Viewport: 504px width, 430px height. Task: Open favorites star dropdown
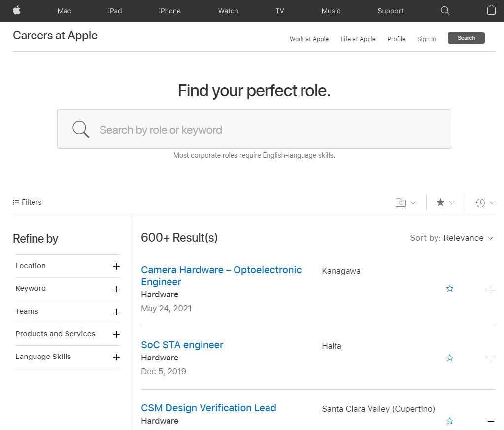[440, 203]
